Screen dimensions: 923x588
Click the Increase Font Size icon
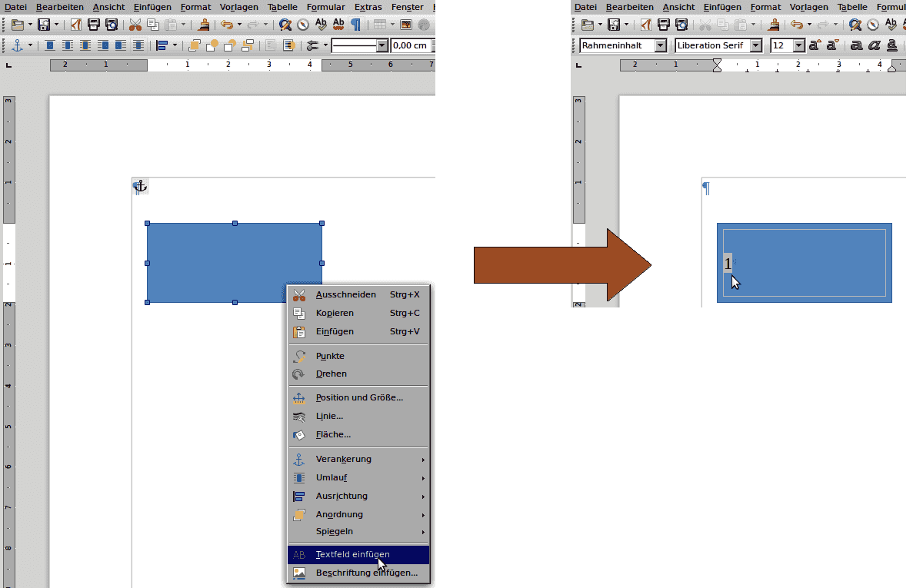815,45
